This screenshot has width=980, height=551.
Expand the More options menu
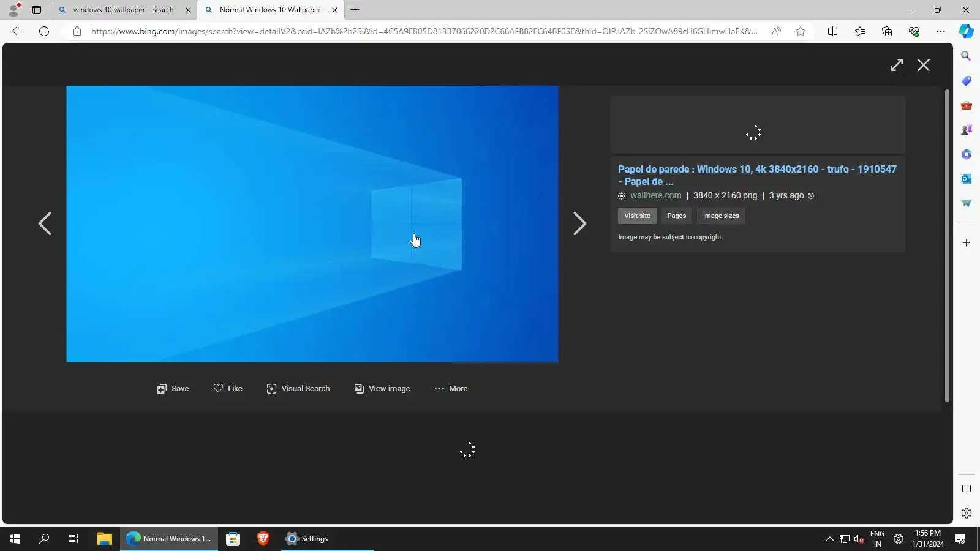pyautogui.click(x=451, y=389)
